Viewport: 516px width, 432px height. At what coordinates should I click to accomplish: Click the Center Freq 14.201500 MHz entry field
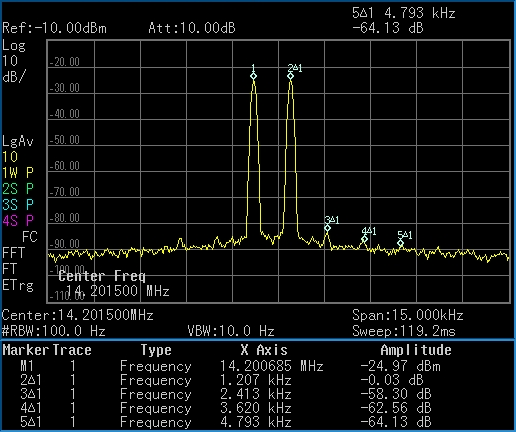114,284
